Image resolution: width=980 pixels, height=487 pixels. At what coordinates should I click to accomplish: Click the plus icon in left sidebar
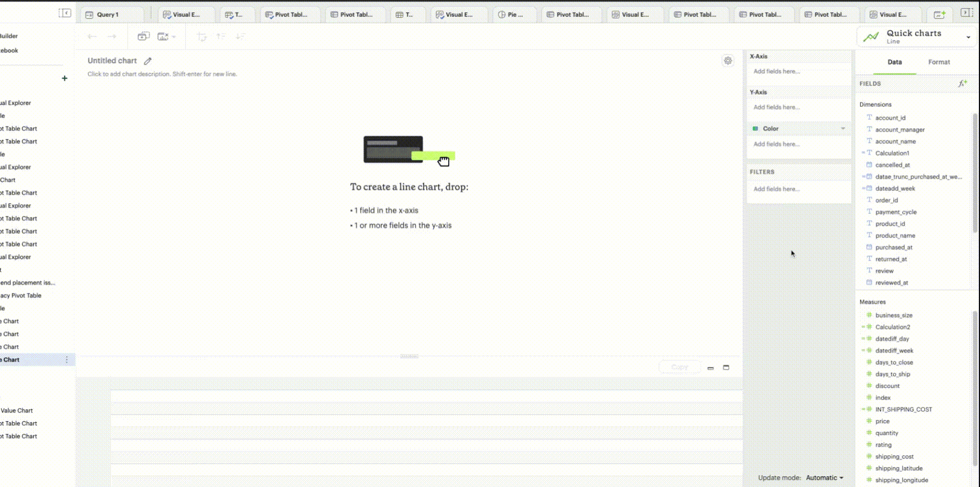(64, 79)
